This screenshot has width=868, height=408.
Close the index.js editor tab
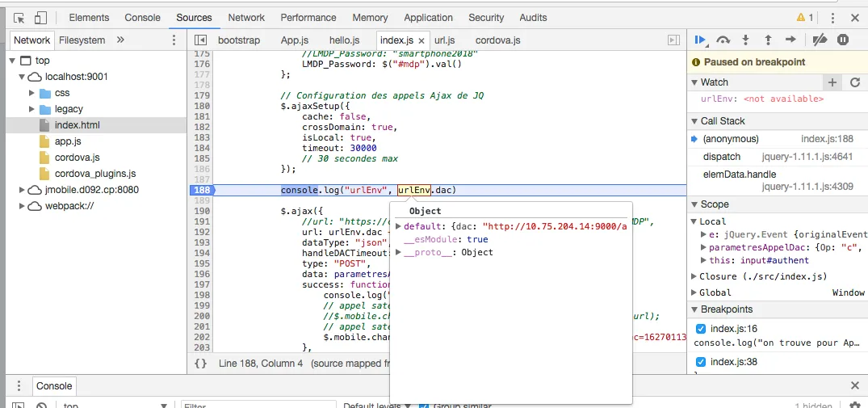[421, 40]
